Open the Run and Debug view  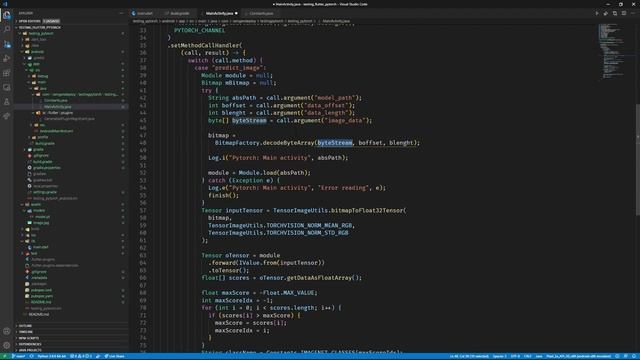(7, 58)
